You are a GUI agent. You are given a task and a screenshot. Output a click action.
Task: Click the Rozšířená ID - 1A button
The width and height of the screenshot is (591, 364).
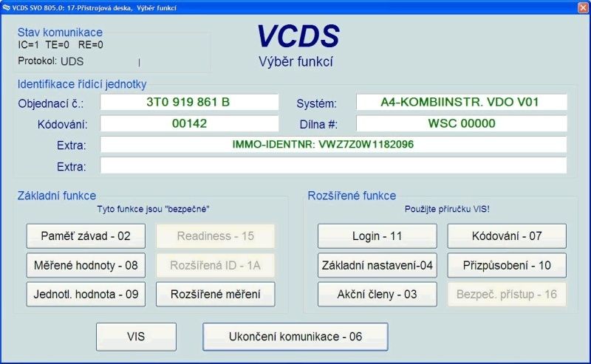click(215, 265)
